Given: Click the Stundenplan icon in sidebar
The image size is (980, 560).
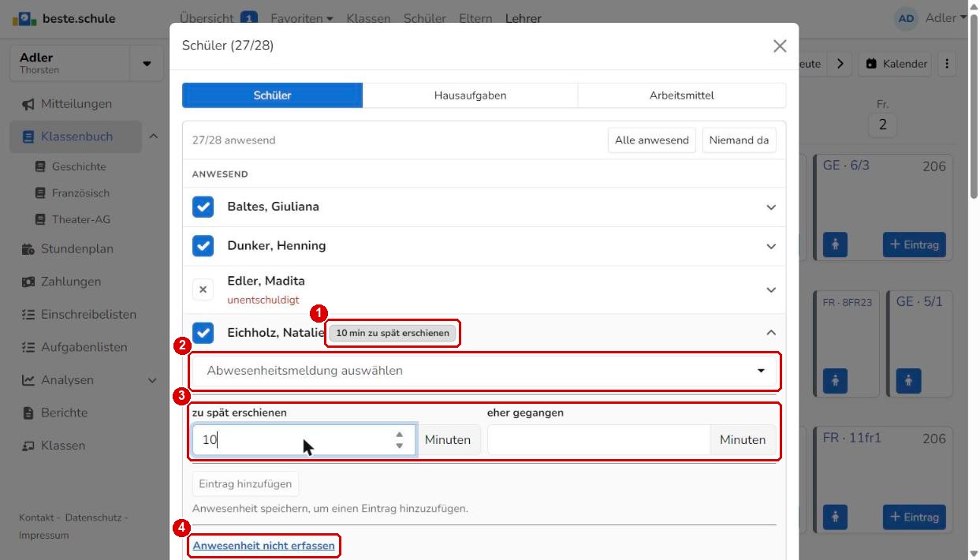Looking at the screenshot, I should [28, 249].
